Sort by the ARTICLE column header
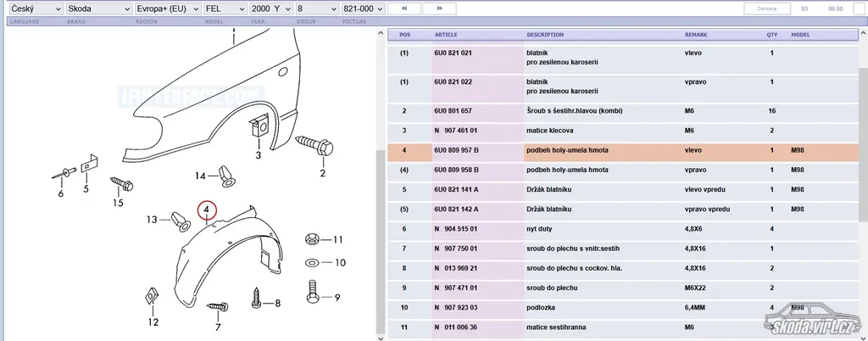Image resolution: width=868 pixels, height=341 pixels. (446, 35)
